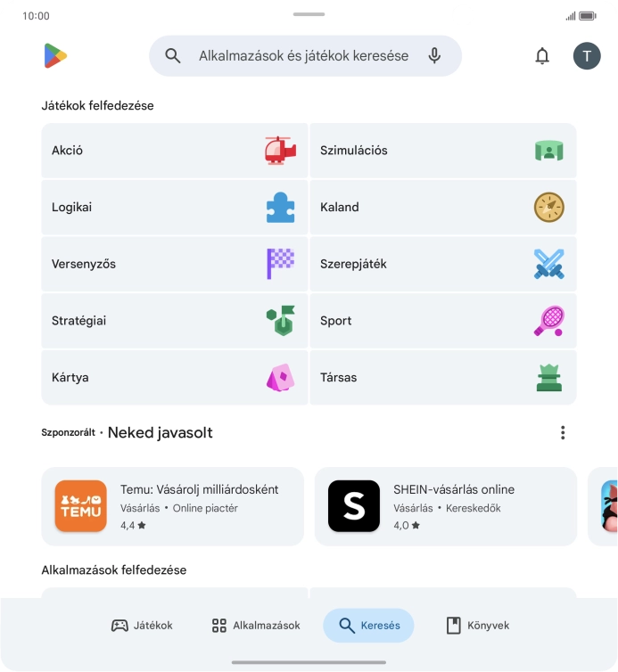
Task: Select the Könyvek tab
Action: pos(477,626)
